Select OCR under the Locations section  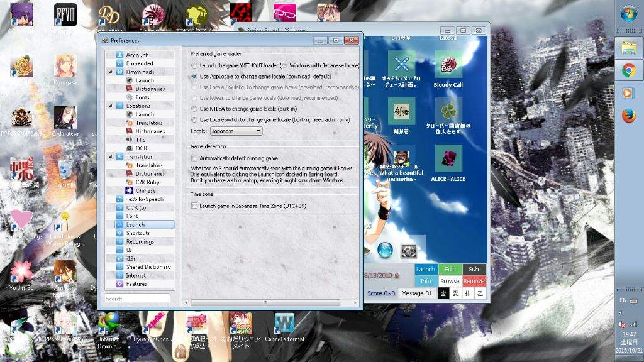point(141,148)
